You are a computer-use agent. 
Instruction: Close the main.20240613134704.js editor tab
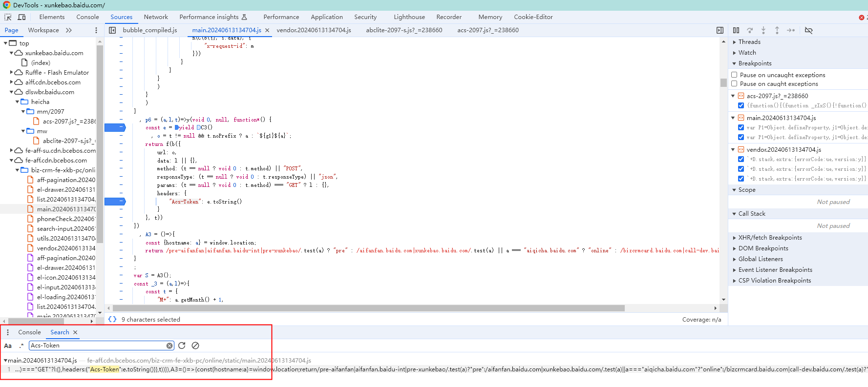(267, 30)
